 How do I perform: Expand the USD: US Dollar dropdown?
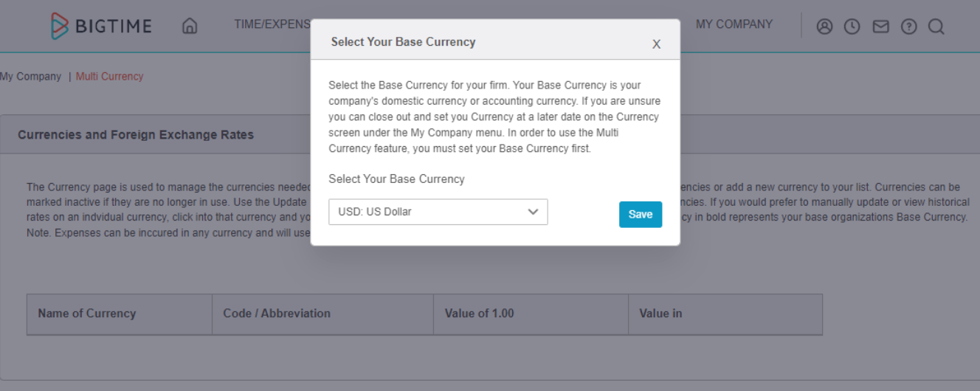point(438,212)
